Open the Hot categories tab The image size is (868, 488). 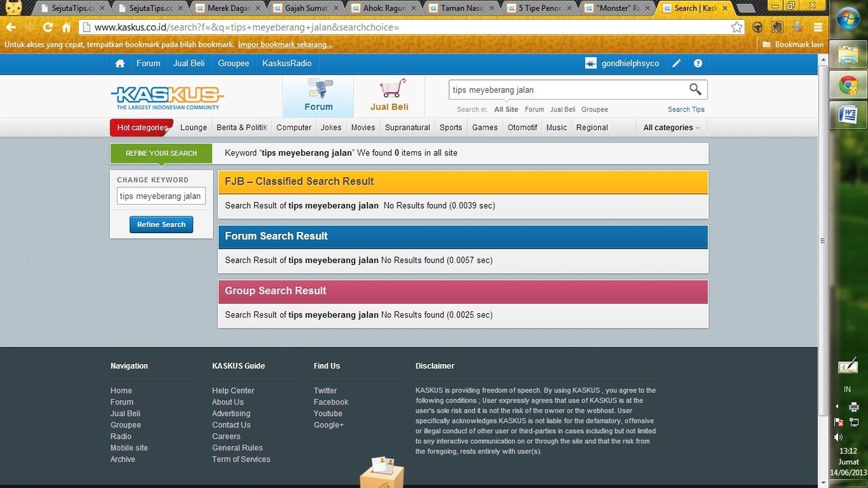coord(142,127)
